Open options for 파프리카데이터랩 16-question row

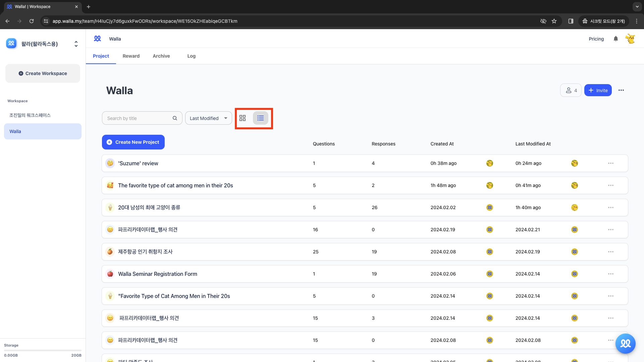point(611,230)
